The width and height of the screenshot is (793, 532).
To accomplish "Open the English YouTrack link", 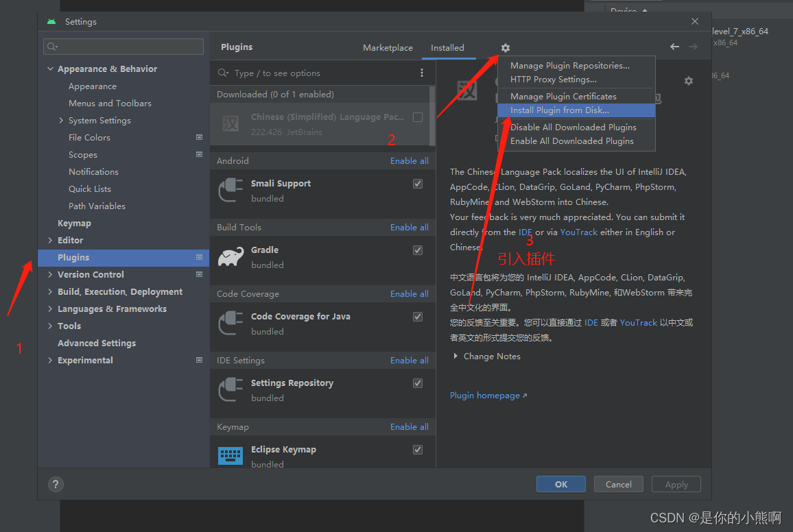I will pyautogui.click(x=578, y=232).
